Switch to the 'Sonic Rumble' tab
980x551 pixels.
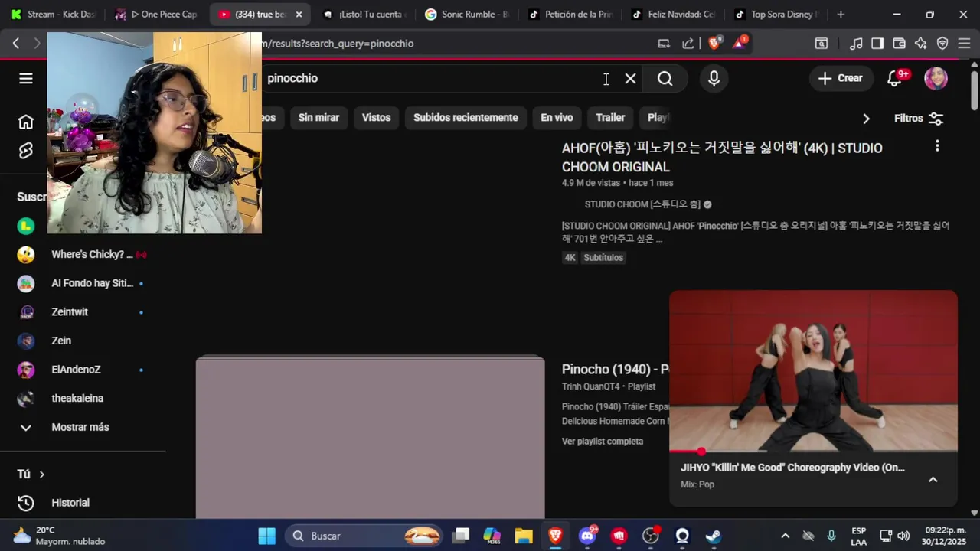(466, 15)
